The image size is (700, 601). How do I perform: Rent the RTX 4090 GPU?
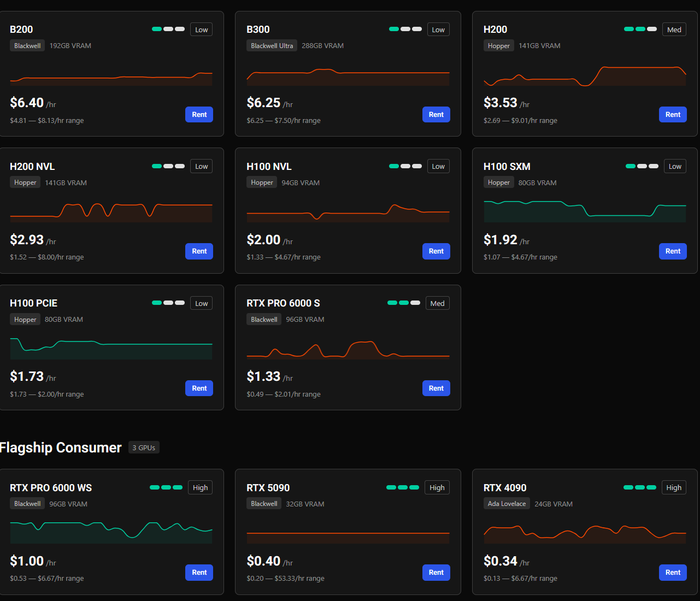point(673,573)
